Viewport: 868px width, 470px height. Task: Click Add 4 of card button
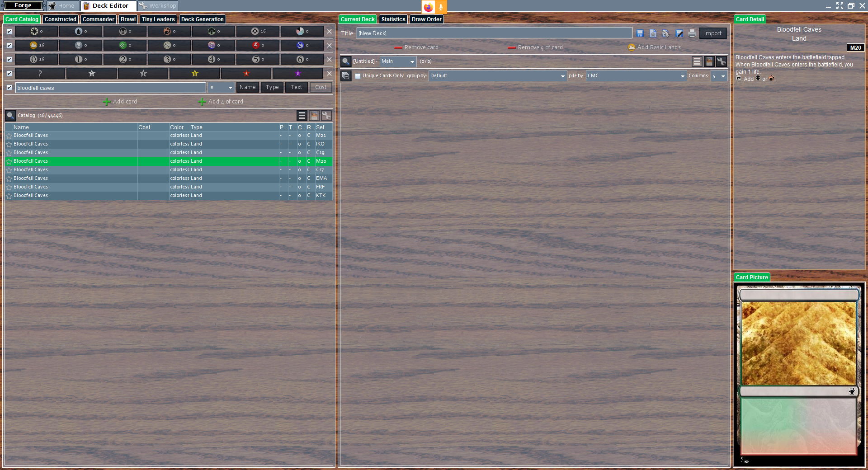coord(221,102)
